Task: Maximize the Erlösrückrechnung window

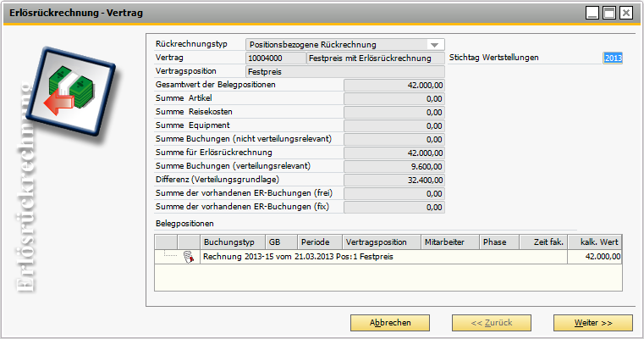Action: [609, 14]
